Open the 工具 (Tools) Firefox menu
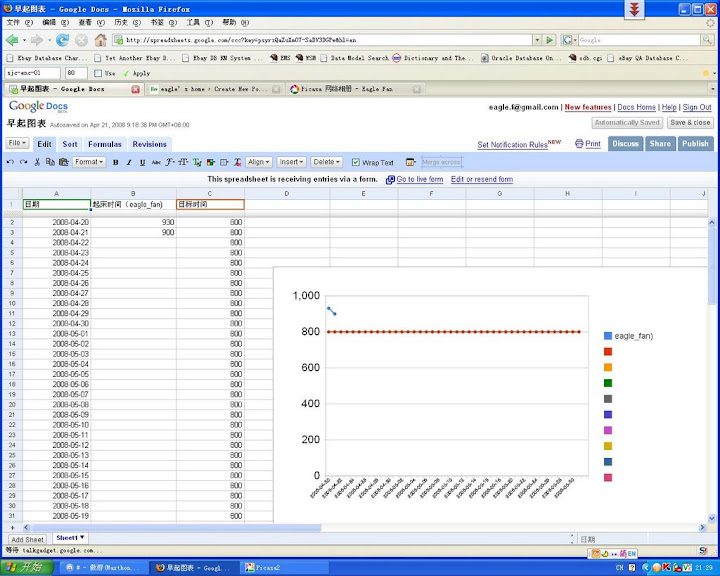The width and height of the screenshot is (720, 576). click(199, 23)
